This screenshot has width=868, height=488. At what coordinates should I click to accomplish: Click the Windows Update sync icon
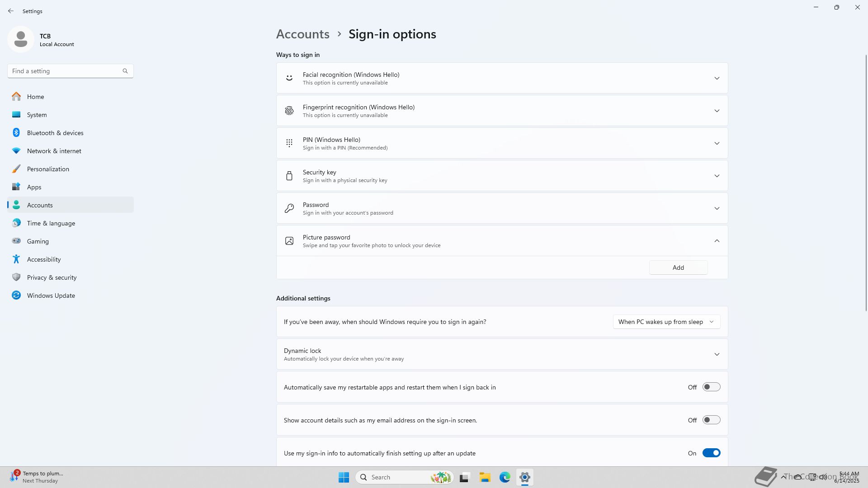coord(16,296)
